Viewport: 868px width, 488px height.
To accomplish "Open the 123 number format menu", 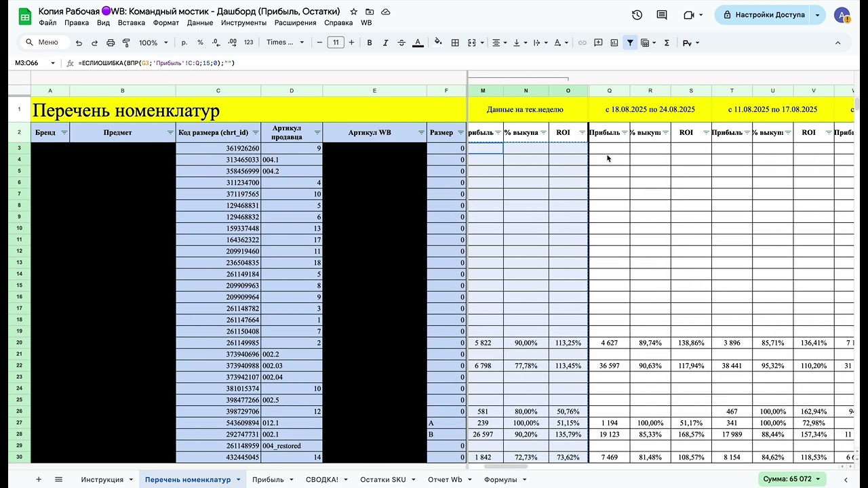I will point(248,43).
